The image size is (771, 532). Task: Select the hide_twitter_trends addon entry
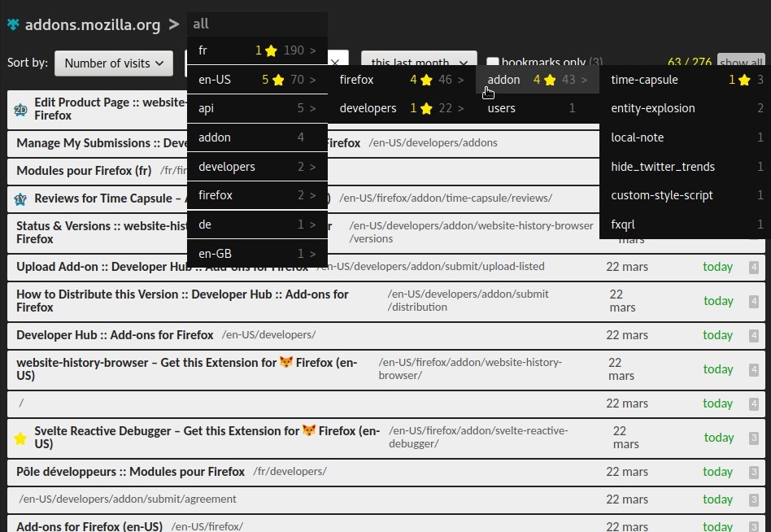tap(685, 167)
